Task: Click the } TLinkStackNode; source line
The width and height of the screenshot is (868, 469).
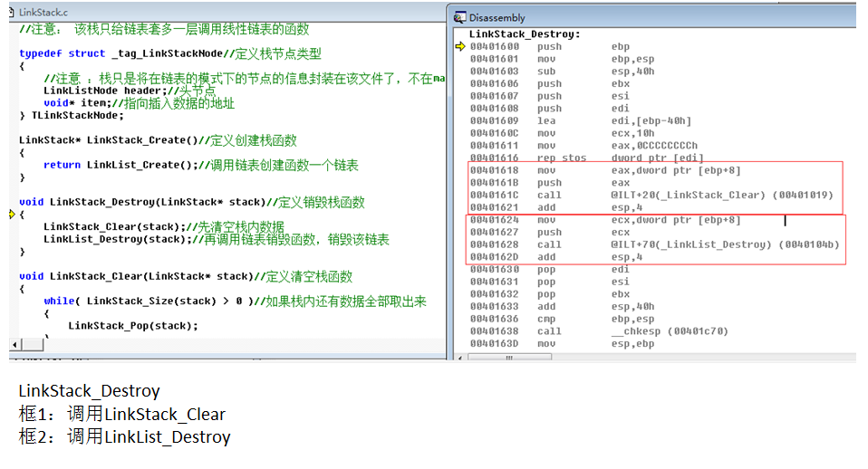Action: pos(72,116)
